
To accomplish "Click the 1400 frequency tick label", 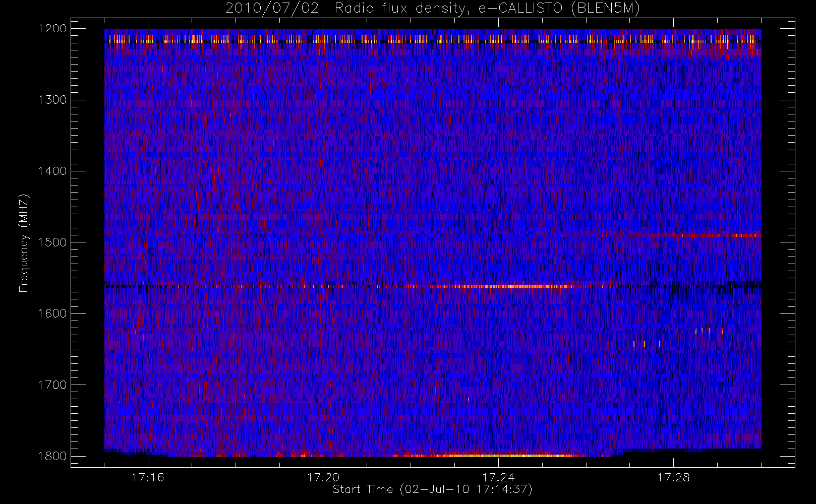I will pyautogui.click(x=52, y=171).
